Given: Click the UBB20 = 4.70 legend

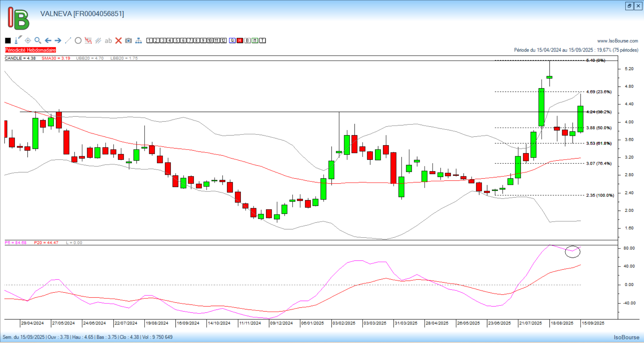Looking at the screenshot, I should [90, 58].
